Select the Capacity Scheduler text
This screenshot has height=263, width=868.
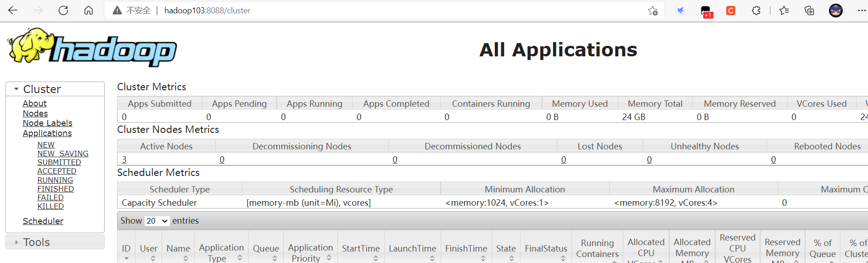(159, 203)
